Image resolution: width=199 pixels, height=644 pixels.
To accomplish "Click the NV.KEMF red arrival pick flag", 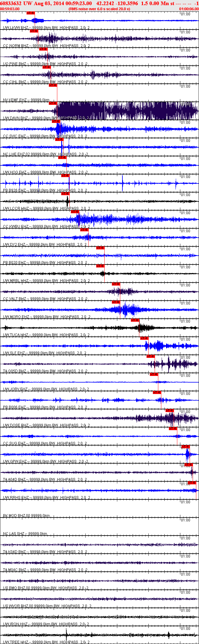I will [53, 85].
